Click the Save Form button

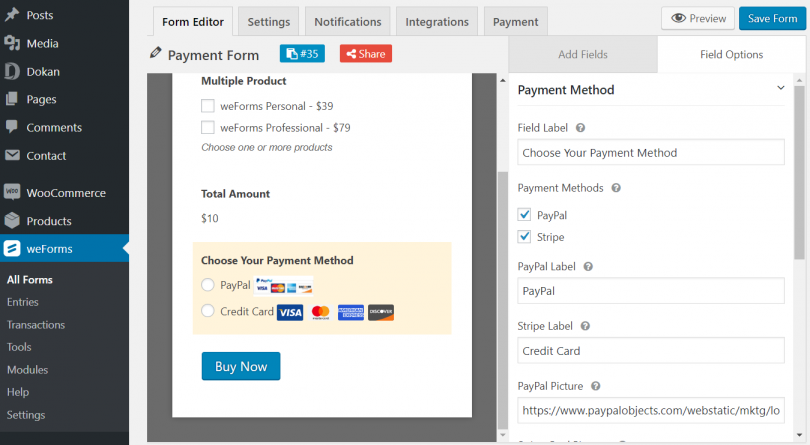(x=772, y=19)
